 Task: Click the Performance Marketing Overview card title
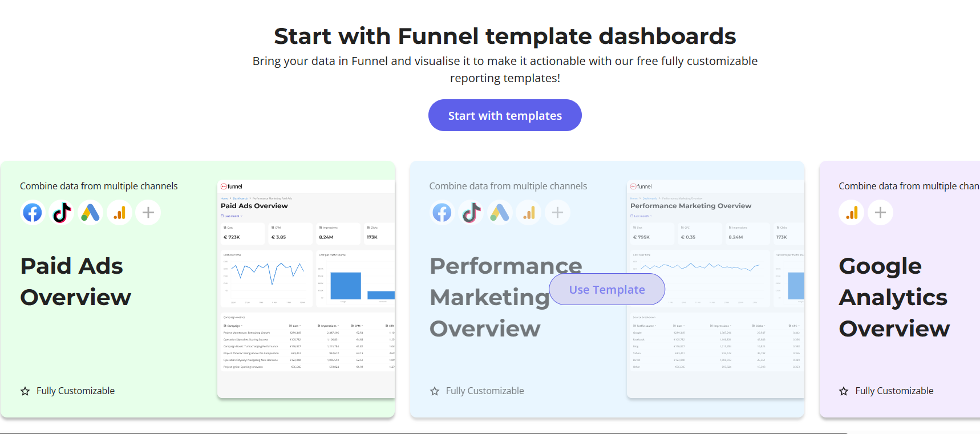click(506, 297)
